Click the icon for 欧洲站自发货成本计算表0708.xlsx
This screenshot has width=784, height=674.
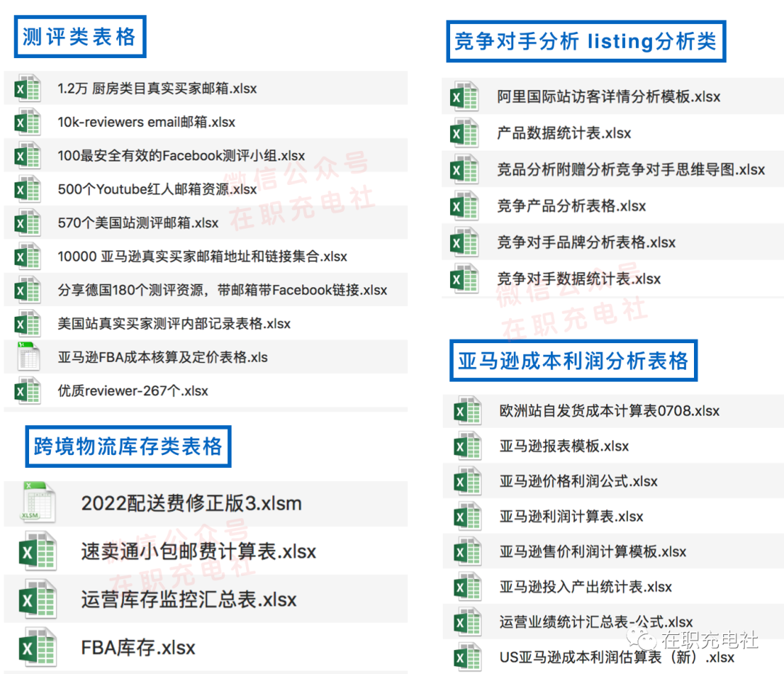[467, 411]
